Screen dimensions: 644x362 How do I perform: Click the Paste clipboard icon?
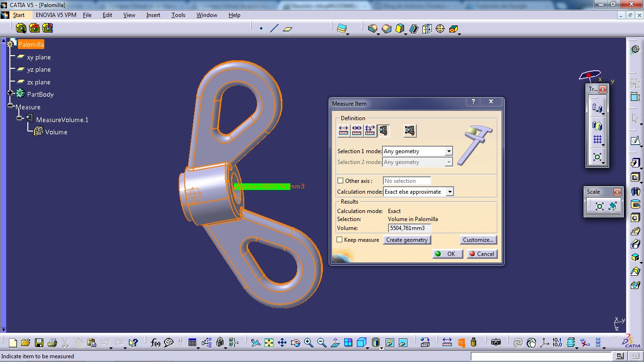point(92,343)
